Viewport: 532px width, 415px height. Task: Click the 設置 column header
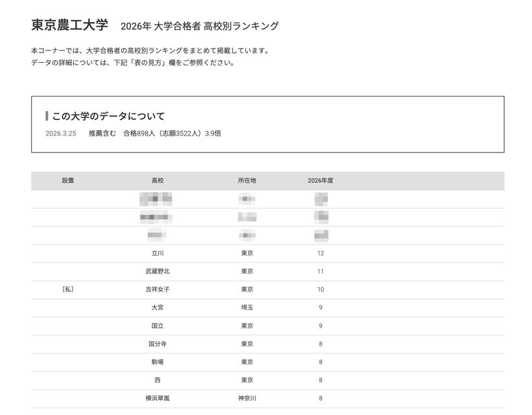tap(68, 181)
